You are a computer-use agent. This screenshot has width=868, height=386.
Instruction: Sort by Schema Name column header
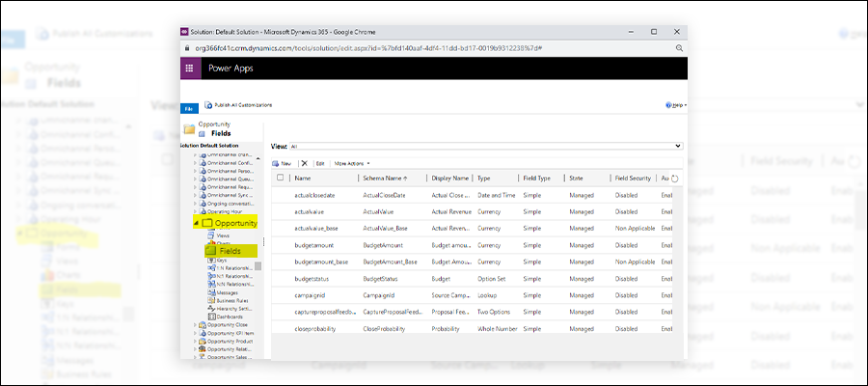(385, 179)
